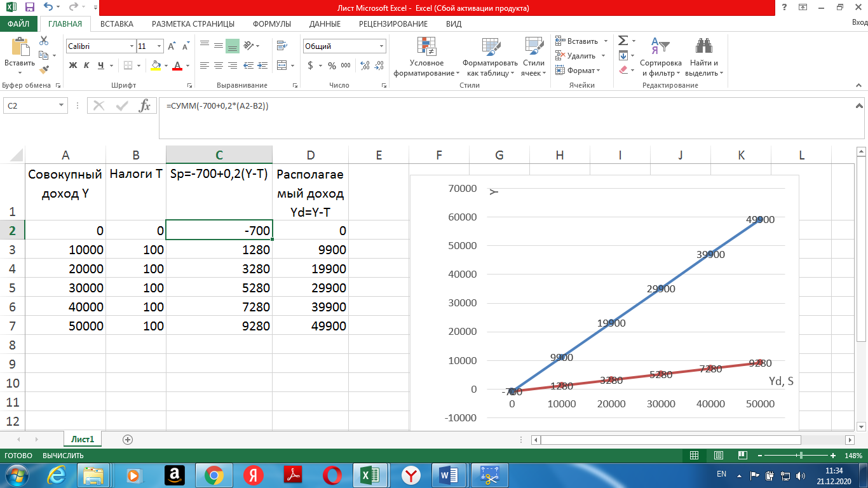This screenshot has width=868, height=488.
Task: Click the Insert Function fx icon
Action: point(145,106)
